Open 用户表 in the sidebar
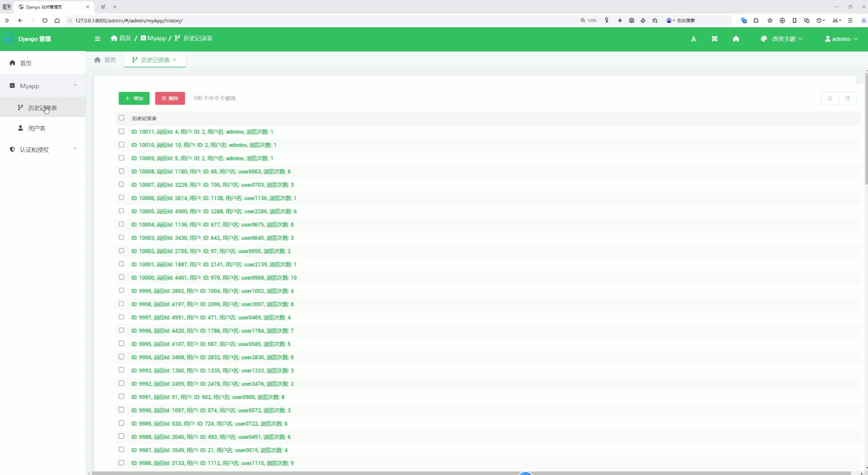Viewport: 868px width, 475px height. (37, 128)
